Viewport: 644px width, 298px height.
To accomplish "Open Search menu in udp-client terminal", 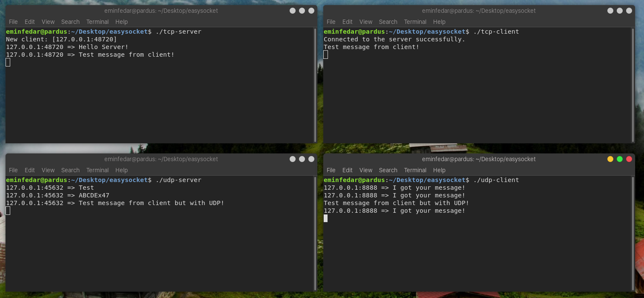I will [x=388, y=170].
